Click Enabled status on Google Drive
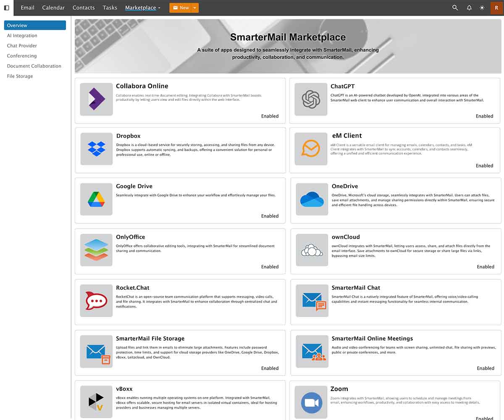This screenshot has width=504, height=420. click(270, 216)
